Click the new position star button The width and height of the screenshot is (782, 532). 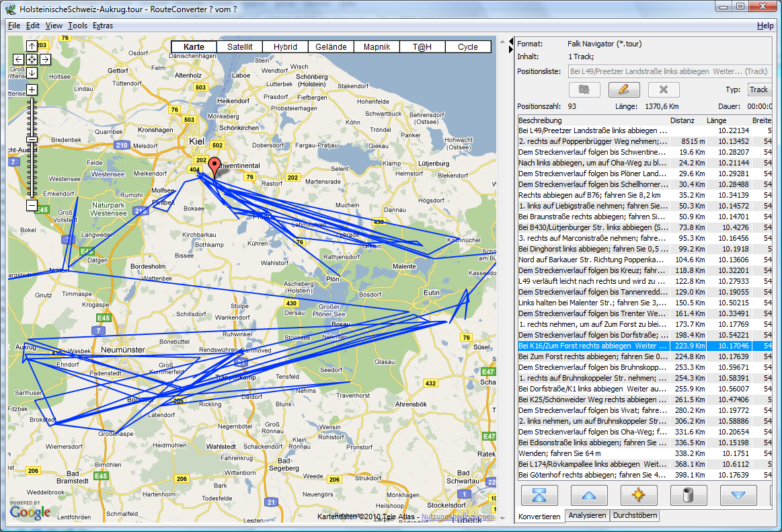coord(638,496)
